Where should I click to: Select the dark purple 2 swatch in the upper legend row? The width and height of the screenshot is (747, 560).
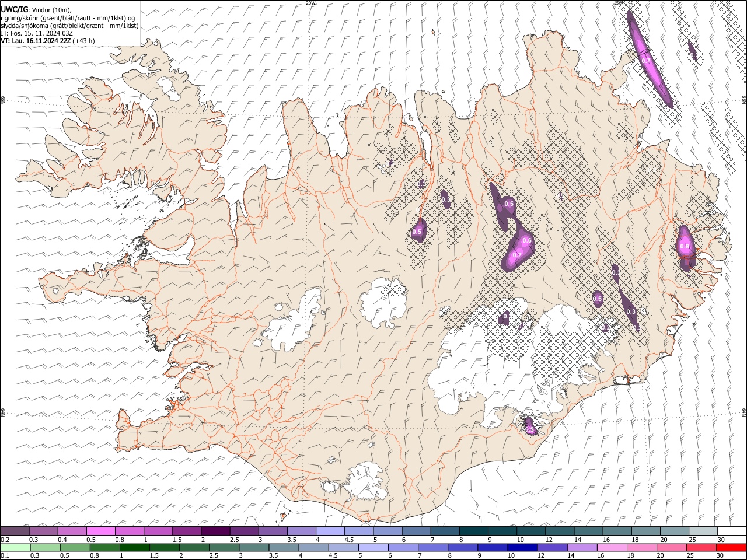click(x=215, y=531)
